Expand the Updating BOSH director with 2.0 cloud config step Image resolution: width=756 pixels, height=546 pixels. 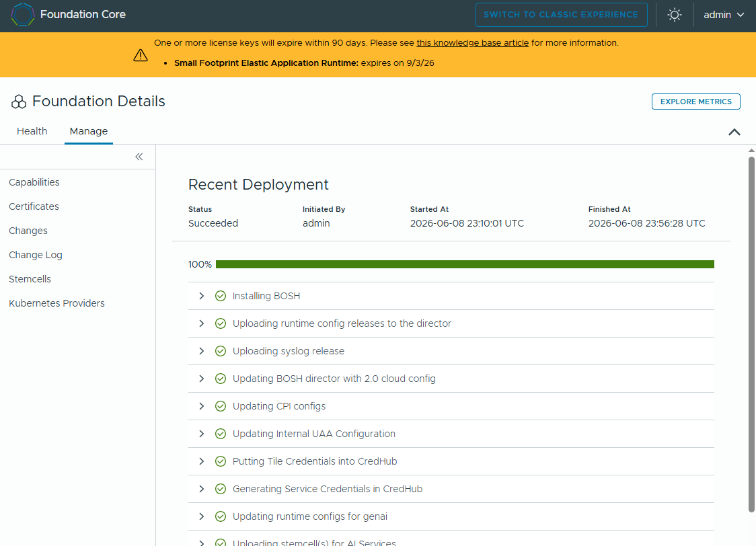coord(202,379)
